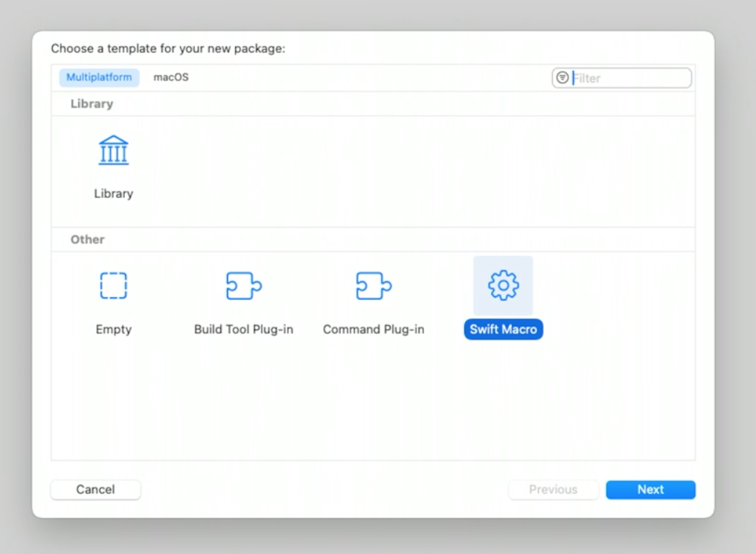
Task: Pick the Build Tool Plug-in puzzle icon
Action: coord(243,286)
